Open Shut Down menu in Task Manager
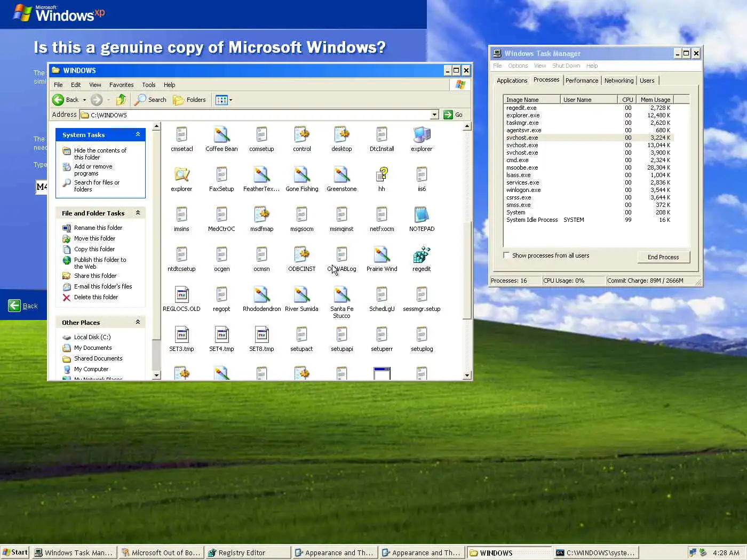 click(566, 66)
